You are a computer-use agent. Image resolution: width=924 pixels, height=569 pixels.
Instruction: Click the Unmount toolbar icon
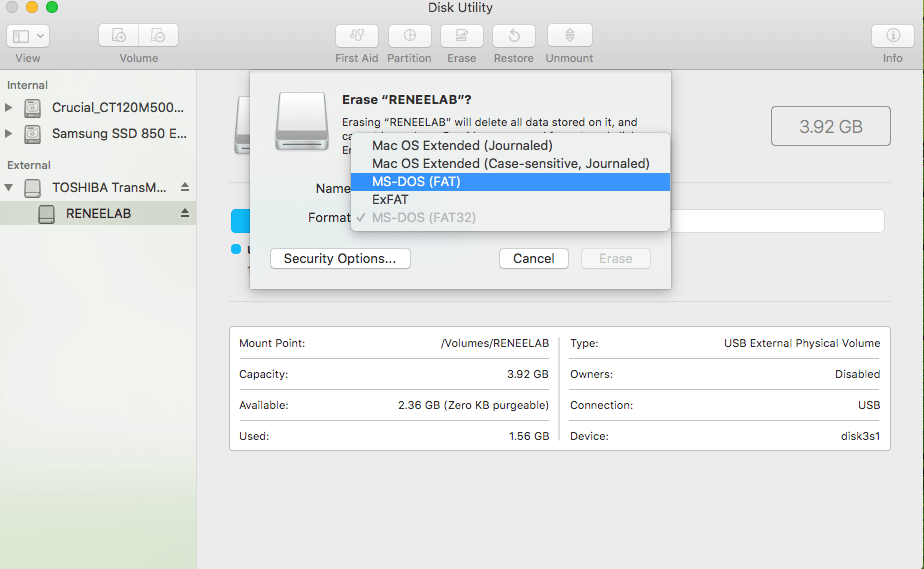pos(570,36)
